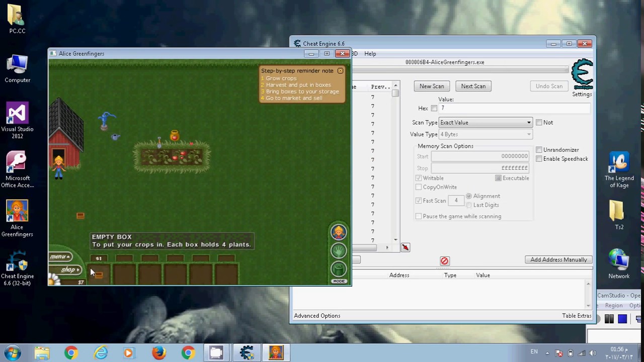
Task: Open Microsoft Office Access desktop shortcut
Action: click(17, 170)
